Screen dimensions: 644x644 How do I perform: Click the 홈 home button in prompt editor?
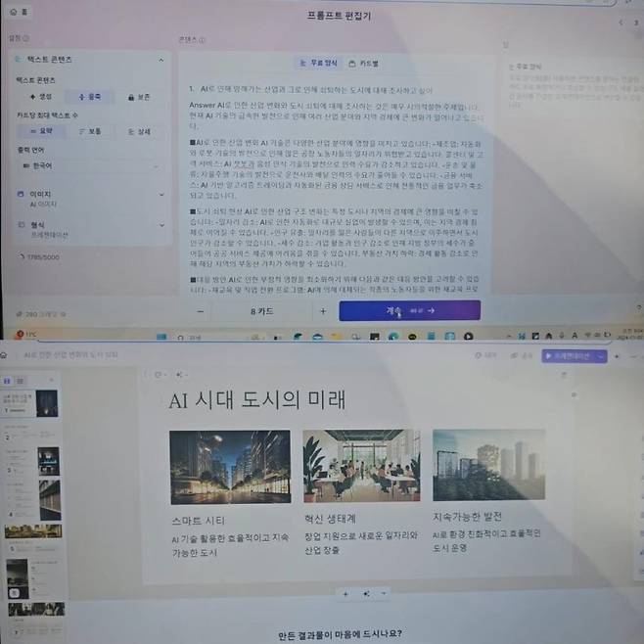click(x=20, y=12)
